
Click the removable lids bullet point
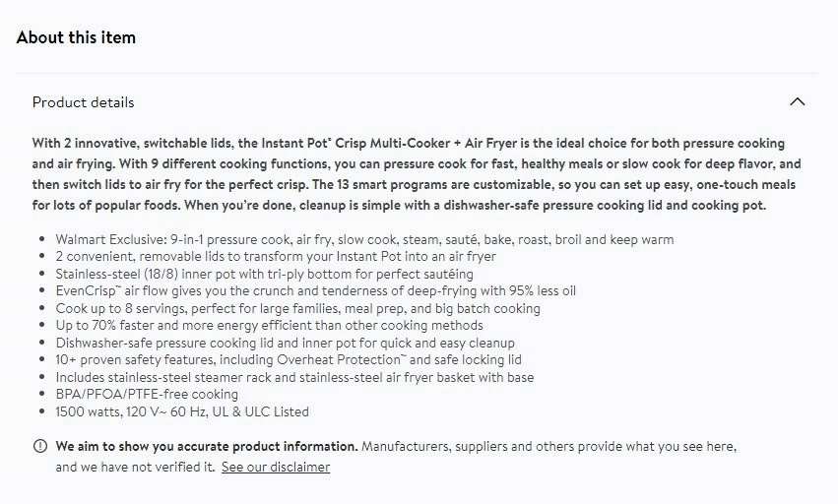coord(276,256)
